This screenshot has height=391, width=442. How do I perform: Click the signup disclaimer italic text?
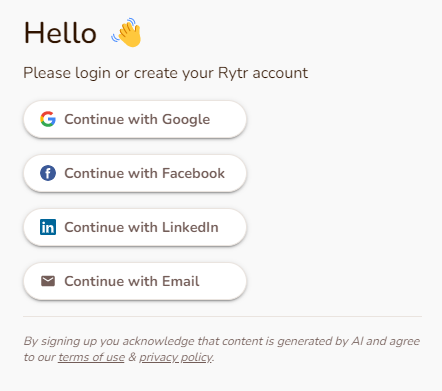222,349
